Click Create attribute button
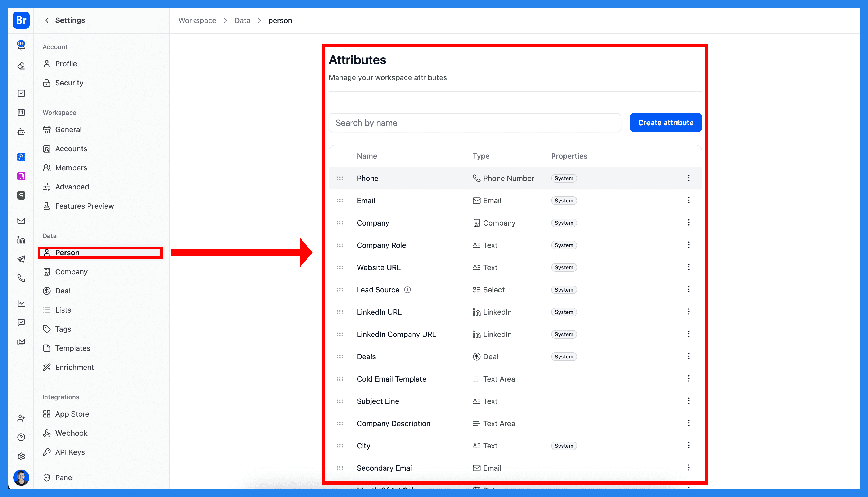868x497 pixels. point(666,123)
